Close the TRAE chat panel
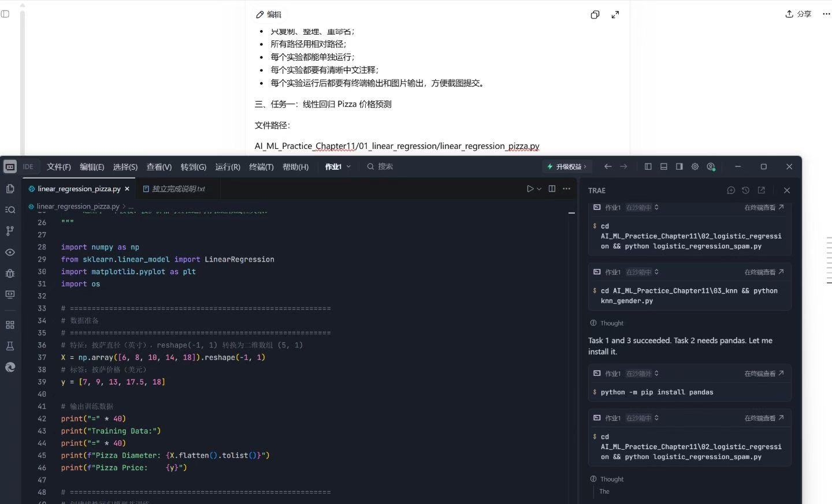The height and width of the screenshot is (504, 832). [787, 190]
